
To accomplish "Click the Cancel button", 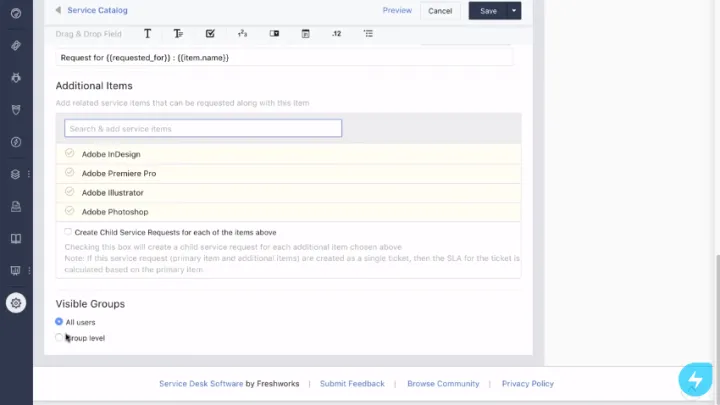I will [439, 11].
